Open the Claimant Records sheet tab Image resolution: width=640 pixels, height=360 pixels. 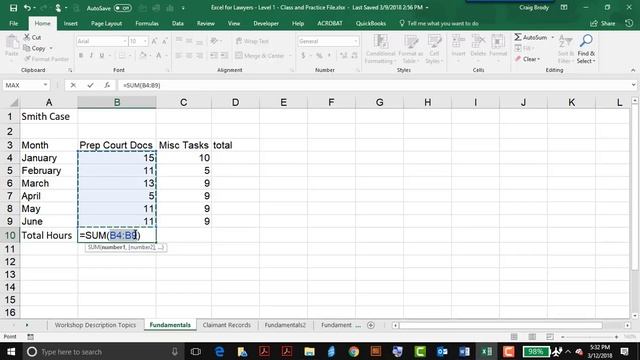pos(227,325)
